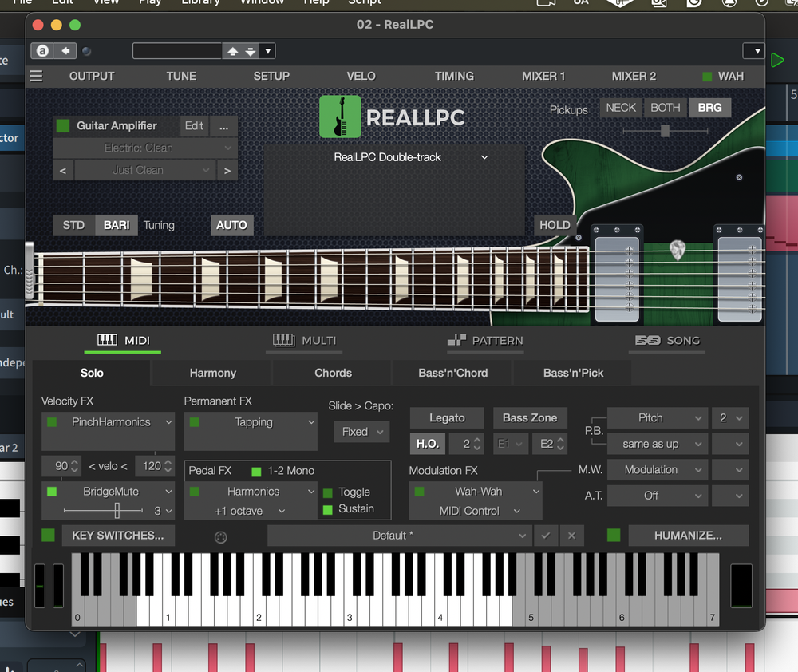Screen dimensions: 798x672
Task: Click the MIDI keyboard mode icon
Action: pyautogui.click(x=107, y=340)
